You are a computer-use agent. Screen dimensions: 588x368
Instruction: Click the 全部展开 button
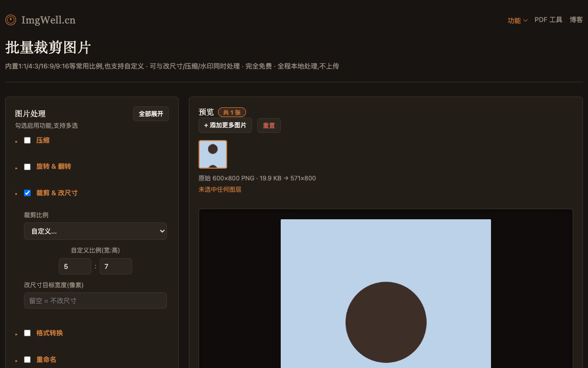click(151, 114)
